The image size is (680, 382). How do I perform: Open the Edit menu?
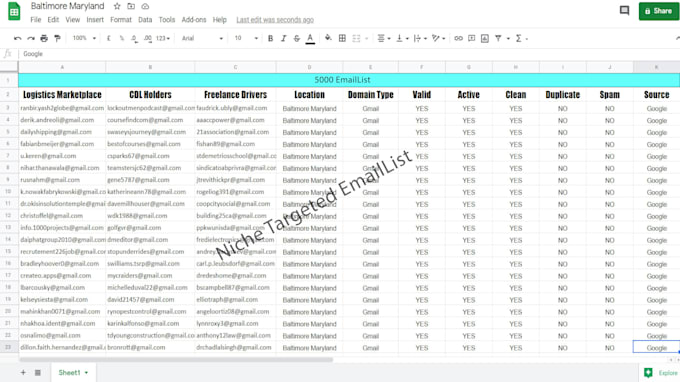[x=53, y=20]
